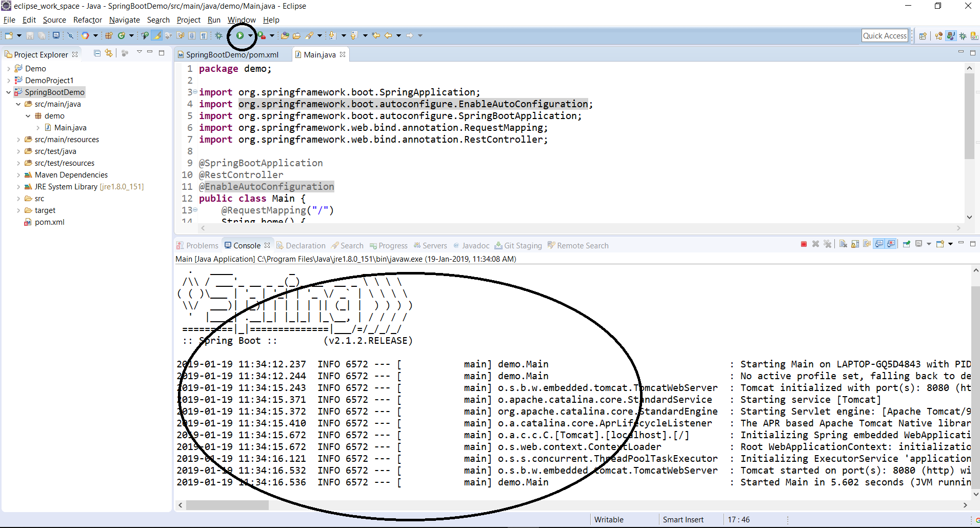Click Collapse All in Project Explorer
The height and width of the screenshot is (528, 980).
97,53
